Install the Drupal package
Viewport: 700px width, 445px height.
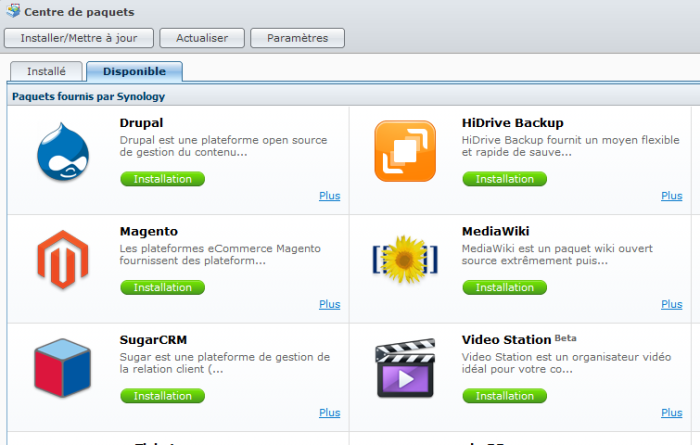tap(163, 179)
